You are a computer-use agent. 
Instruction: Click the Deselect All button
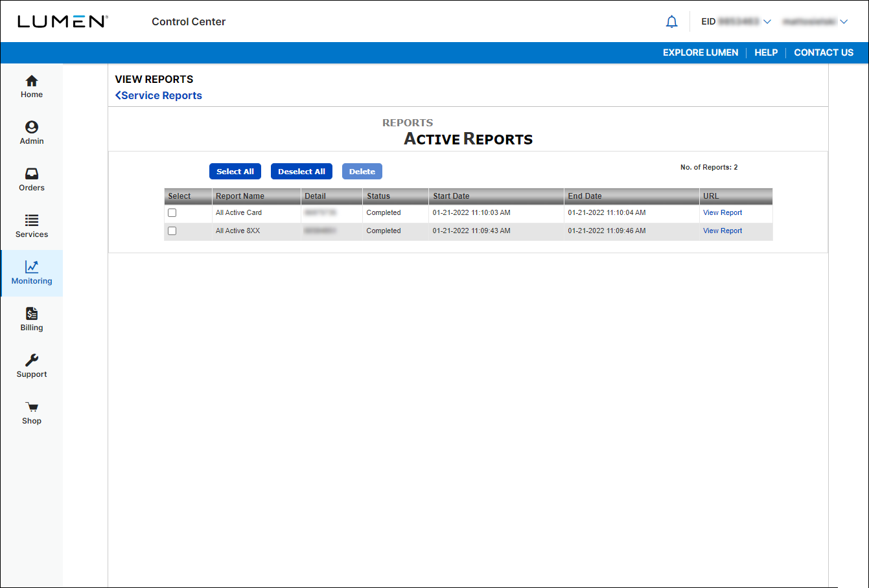pos(301,172)
